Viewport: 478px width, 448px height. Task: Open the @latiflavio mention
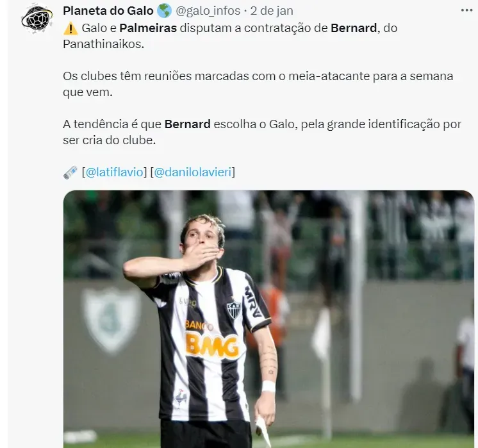(115, 172)
